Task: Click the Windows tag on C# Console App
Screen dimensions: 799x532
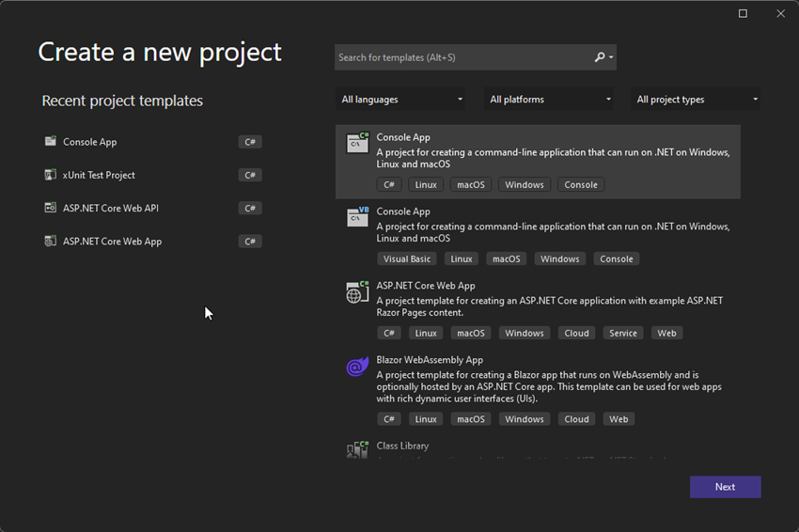Action: (525, 184)
